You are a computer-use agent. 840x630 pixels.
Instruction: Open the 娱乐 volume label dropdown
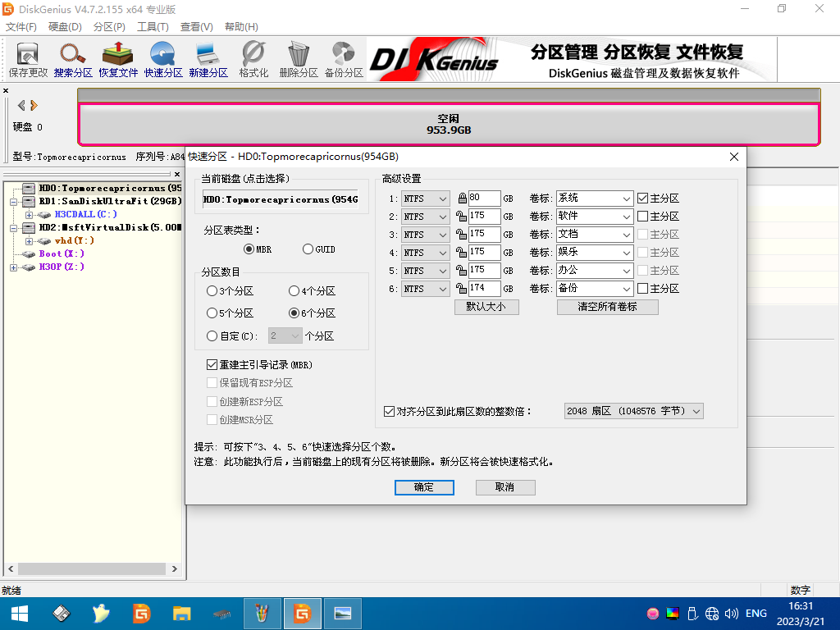626,253
